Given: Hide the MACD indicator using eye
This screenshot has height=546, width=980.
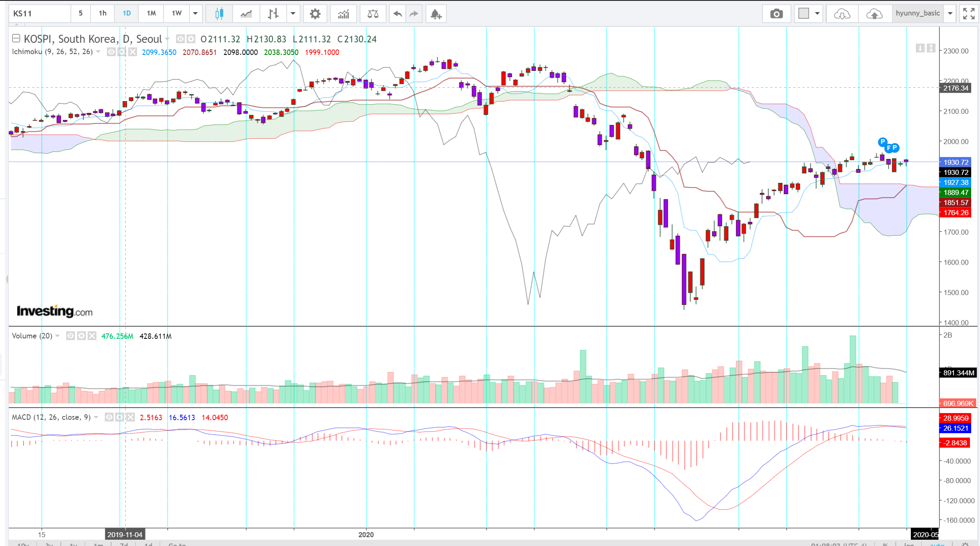Looking at the screenshot, I should point(109,417).
